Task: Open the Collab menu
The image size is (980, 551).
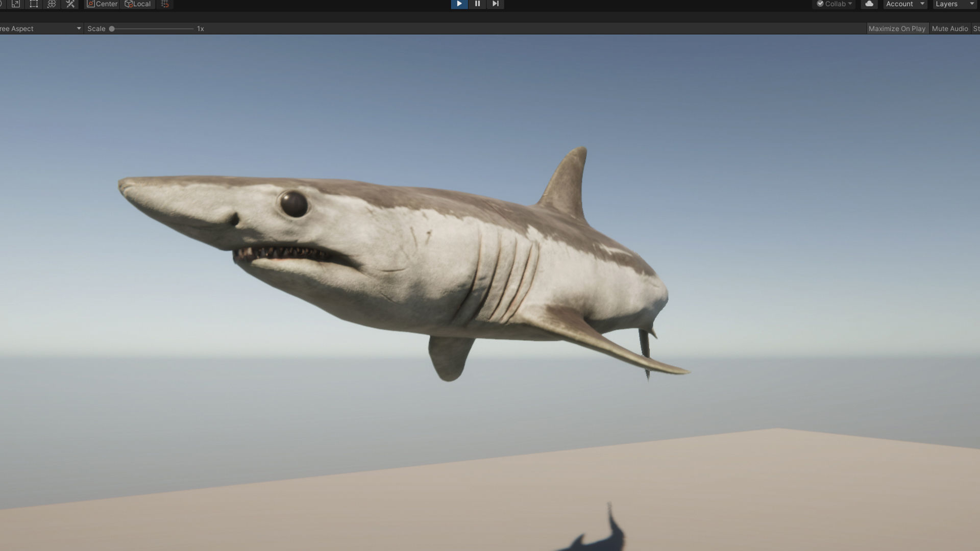Action: coord(835,4)
